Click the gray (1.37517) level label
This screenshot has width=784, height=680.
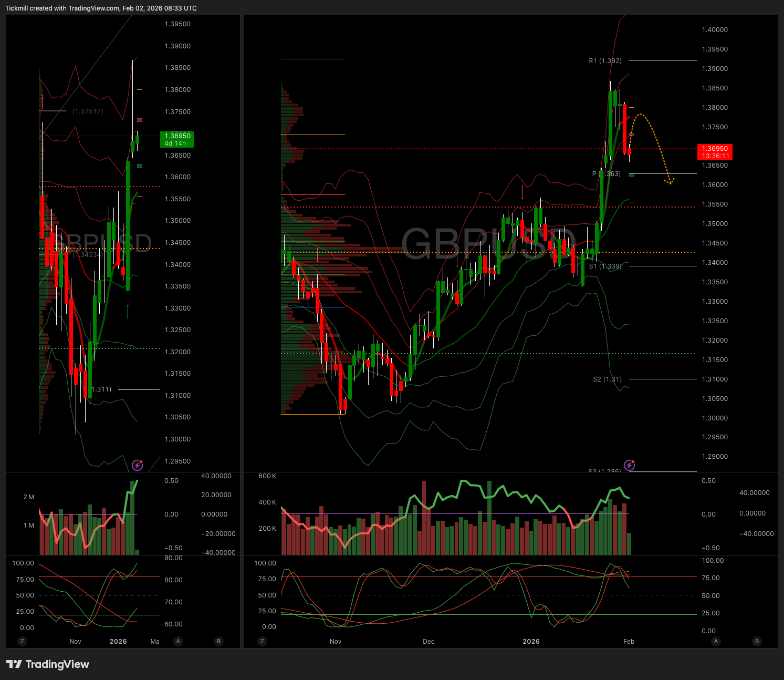88,111
